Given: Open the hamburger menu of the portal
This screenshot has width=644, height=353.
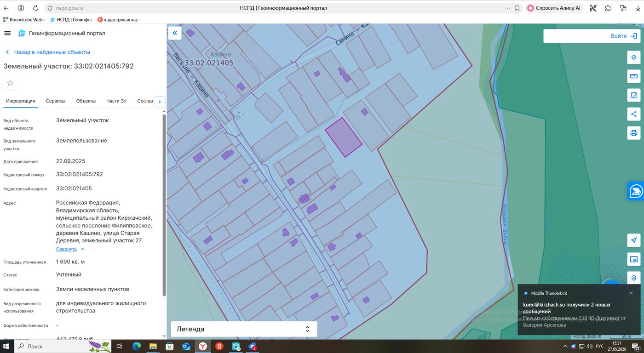Looking at the screenshot, I should pyautogui.click(x=7, y=33).
